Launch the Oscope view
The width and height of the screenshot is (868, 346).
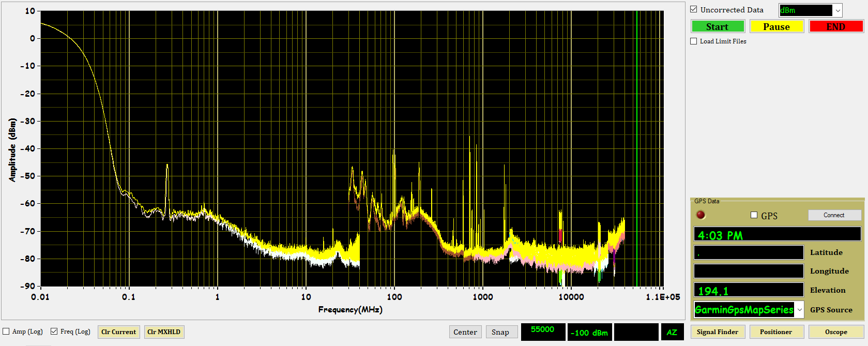point(835,332)
